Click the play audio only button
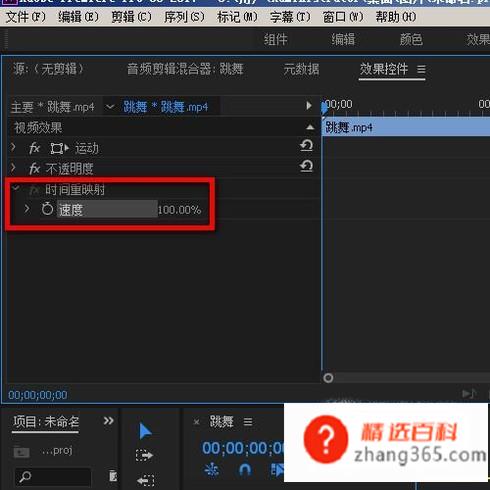This screenshot has height=490, width=490. (469, 394)
